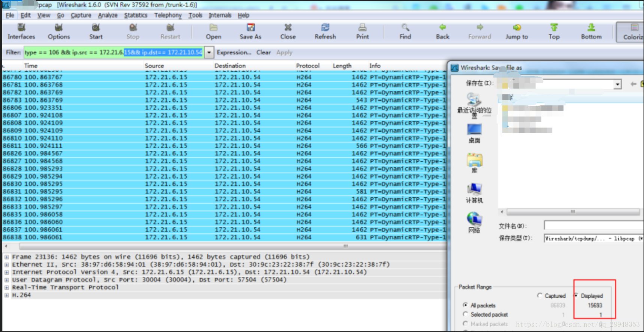Select Computer in save dialog sidebar
The image size is (644, 332).
pos(474,193)
